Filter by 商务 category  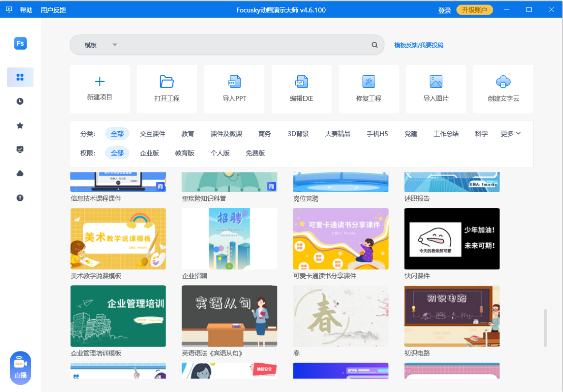[265, 134]
